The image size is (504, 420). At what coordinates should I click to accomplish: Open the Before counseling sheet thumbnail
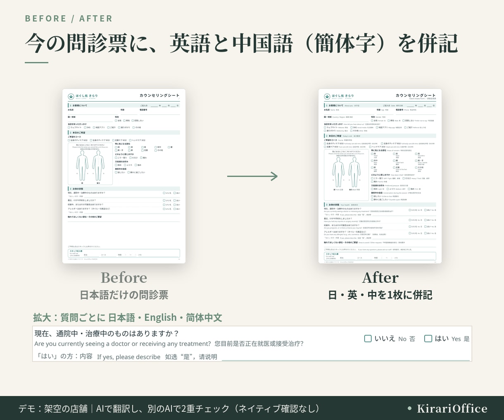tap(124, 176)
